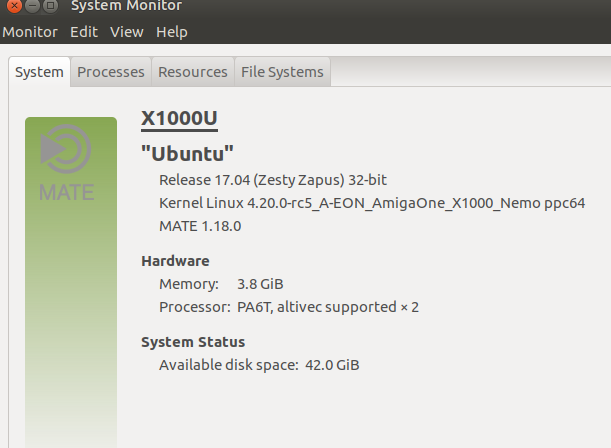Maximize the System Monitor window

(x=50, y=6)
